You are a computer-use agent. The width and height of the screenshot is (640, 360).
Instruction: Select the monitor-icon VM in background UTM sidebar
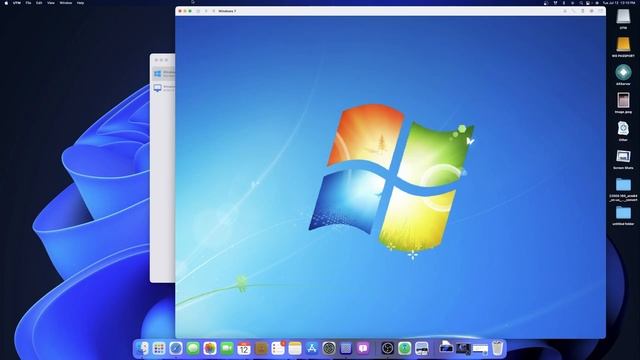[x=163, y=88]
